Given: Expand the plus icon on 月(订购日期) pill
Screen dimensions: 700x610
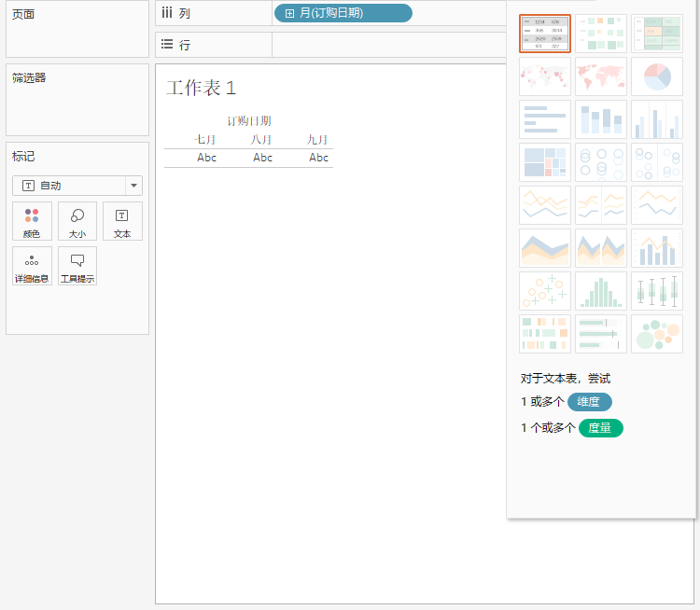Looking at the screenshot, I should coord(289,13).
